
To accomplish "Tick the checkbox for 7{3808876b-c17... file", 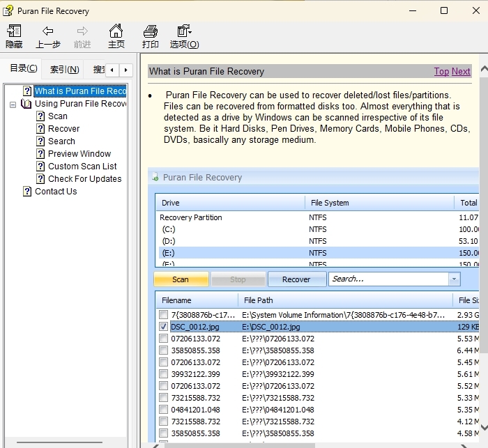I will [163, 314].
